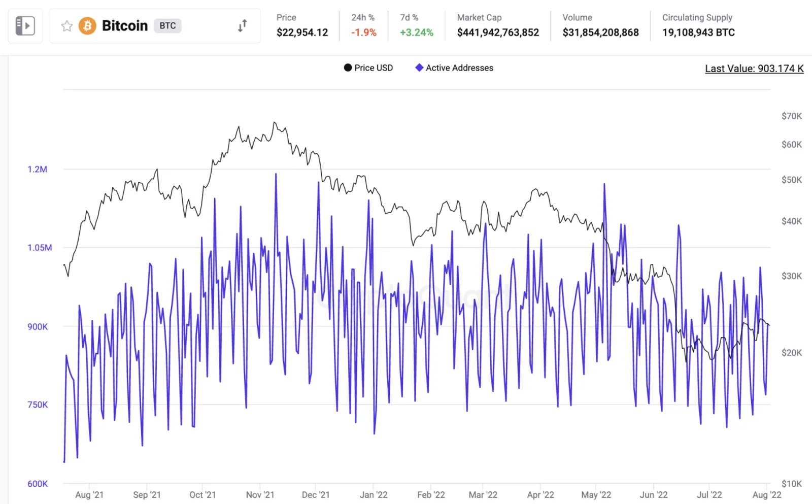The width and height of the screenshot is (812, 504).
Task: Open the asset switcher arrows
Action: 243,26
